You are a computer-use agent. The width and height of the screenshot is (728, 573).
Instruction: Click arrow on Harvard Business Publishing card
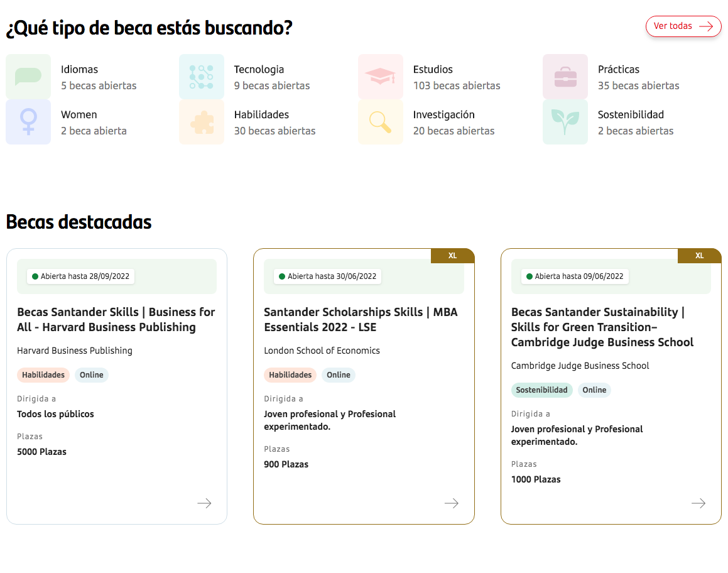204,503
